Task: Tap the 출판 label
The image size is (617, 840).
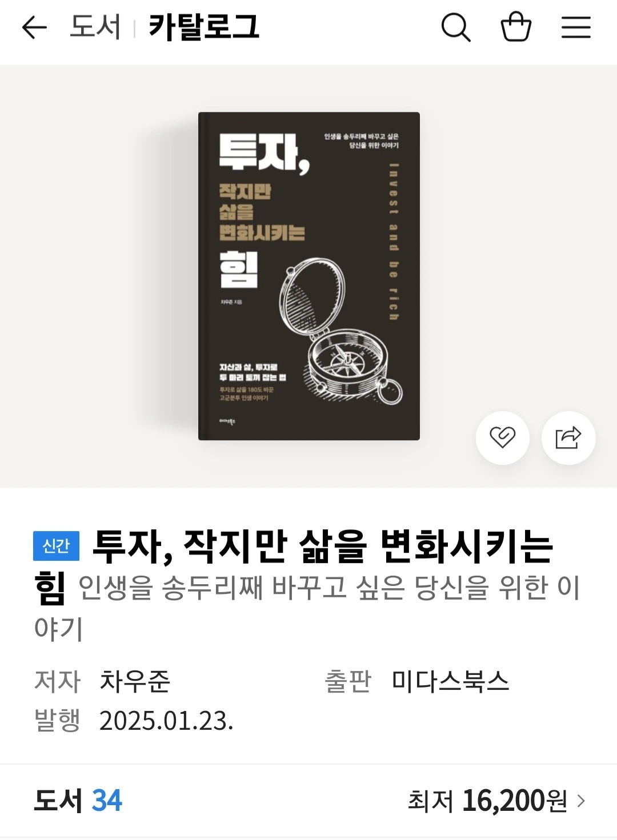Action: coord(347,681)
